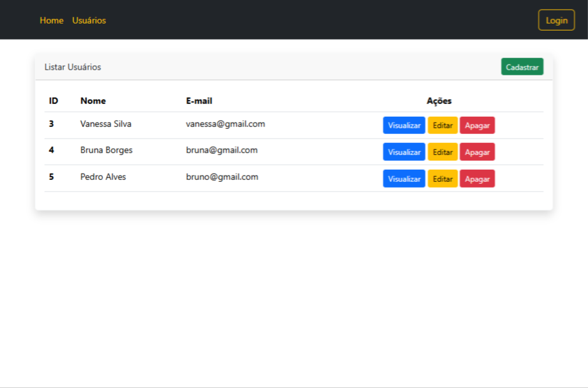This screenshot has width=588, height=388.
Task: Click the Listar Usuários card title
Action: click(73, 67)
